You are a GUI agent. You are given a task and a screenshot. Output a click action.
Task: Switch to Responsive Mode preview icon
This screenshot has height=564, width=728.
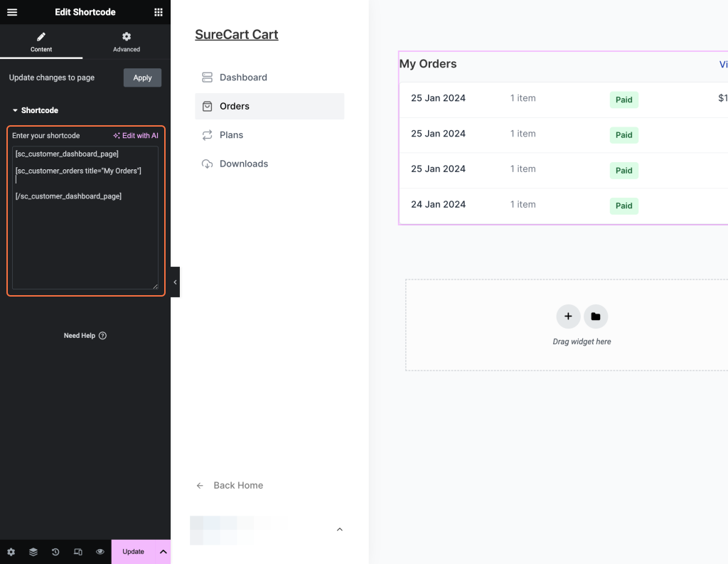[x=77, y=551]
